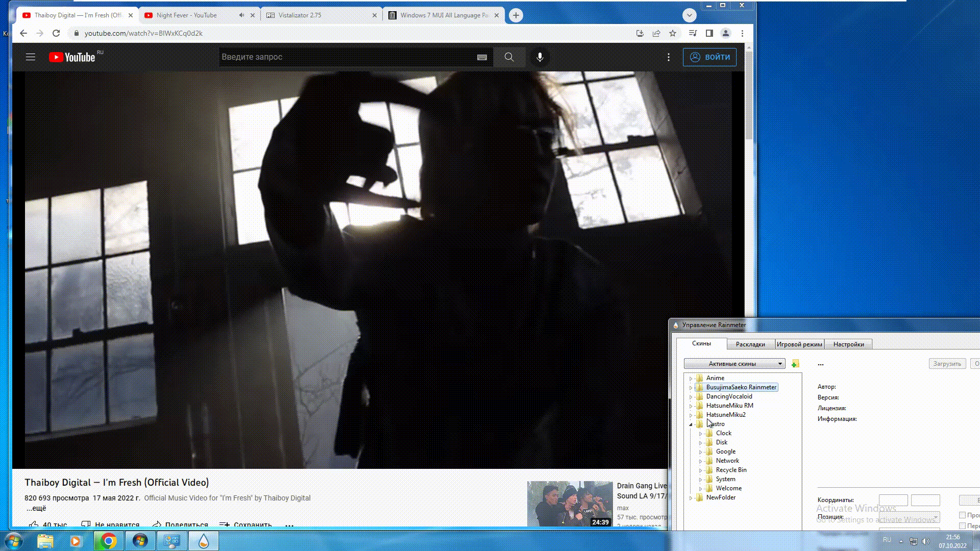Bookmark page with the star icon
Screen dimensions: 980x551
(673, 33)
